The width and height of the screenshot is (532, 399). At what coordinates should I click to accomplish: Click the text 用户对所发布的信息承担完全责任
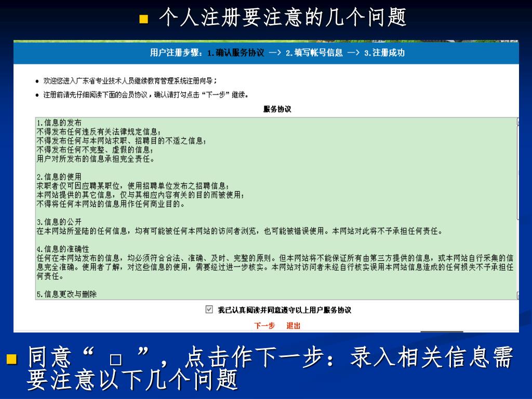(96, 159)
